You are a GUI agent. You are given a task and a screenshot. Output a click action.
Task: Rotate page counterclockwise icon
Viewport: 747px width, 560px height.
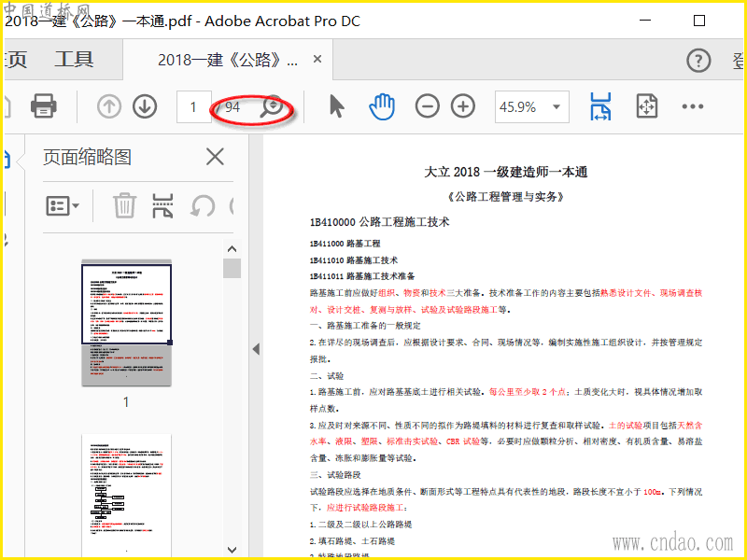[203, 206]
